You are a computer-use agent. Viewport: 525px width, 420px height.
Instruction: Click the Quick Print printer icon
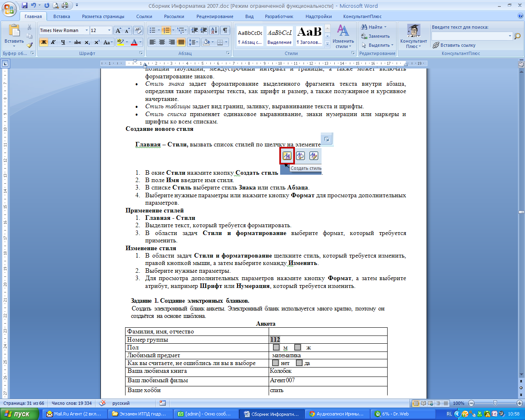click(x=65, y=6)
